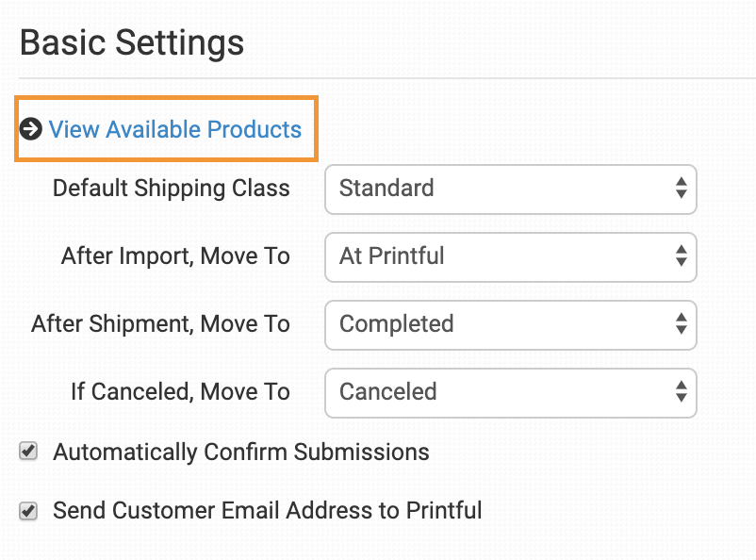Click the circled arrow icon beside View Available Products

pyautogui.click(x=30, y=129)
